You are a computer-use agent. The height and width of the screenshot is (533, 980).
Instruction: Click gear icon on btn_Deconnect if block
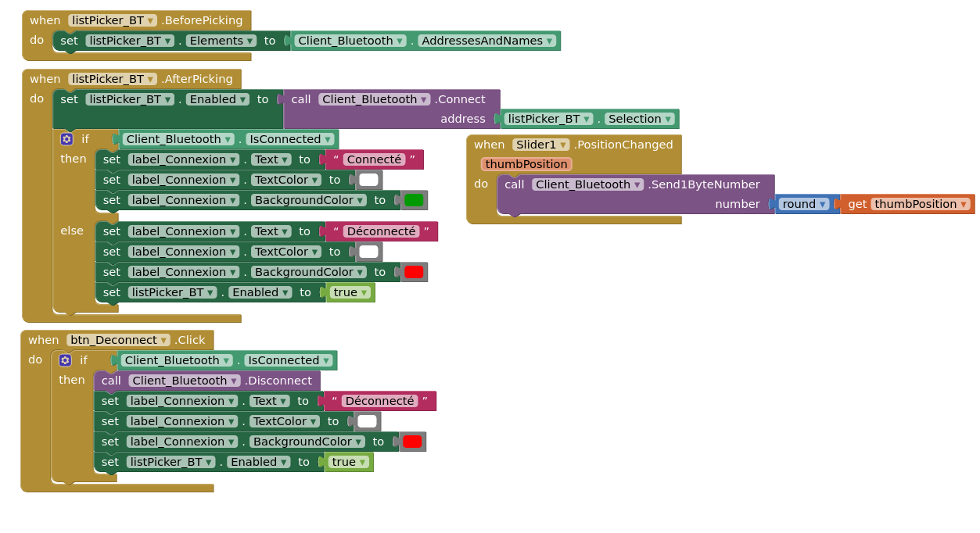click(x=65, y=360)
